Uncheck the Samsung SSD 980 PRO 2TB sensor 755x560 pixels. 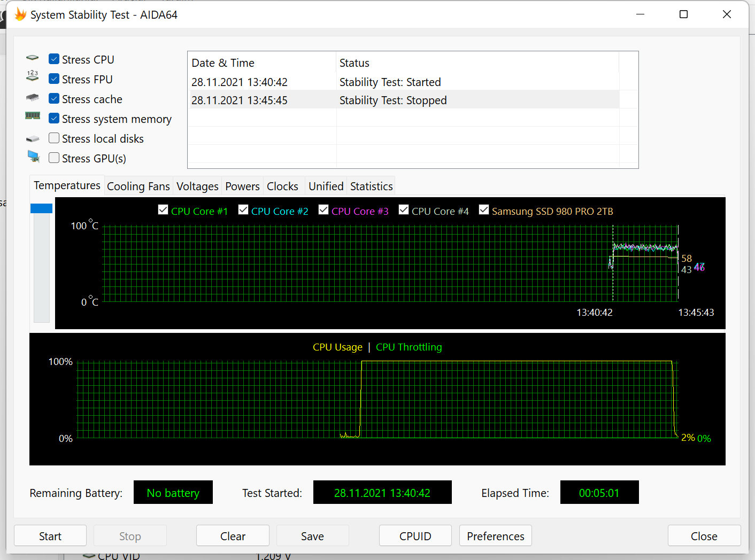[484, 209]
